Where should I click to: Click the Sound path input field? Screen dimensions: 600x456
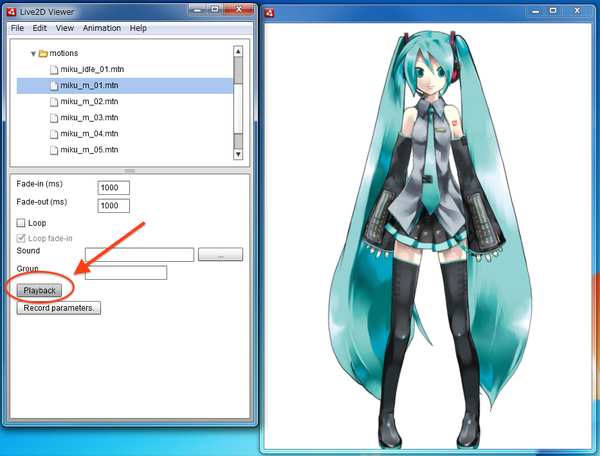(139, 254)
